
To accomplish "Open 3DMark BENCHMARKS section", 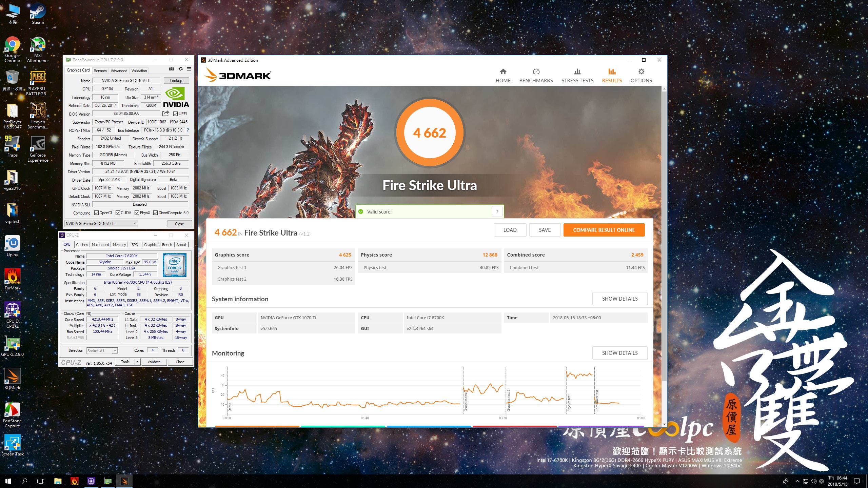I will coord(536,76).
